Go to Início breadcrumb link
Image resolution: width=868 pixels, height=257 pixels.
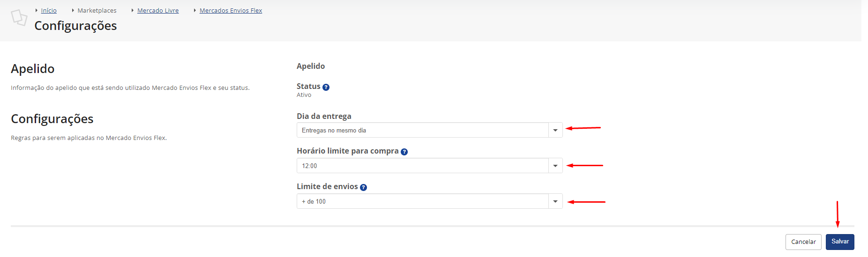(49, 10)
